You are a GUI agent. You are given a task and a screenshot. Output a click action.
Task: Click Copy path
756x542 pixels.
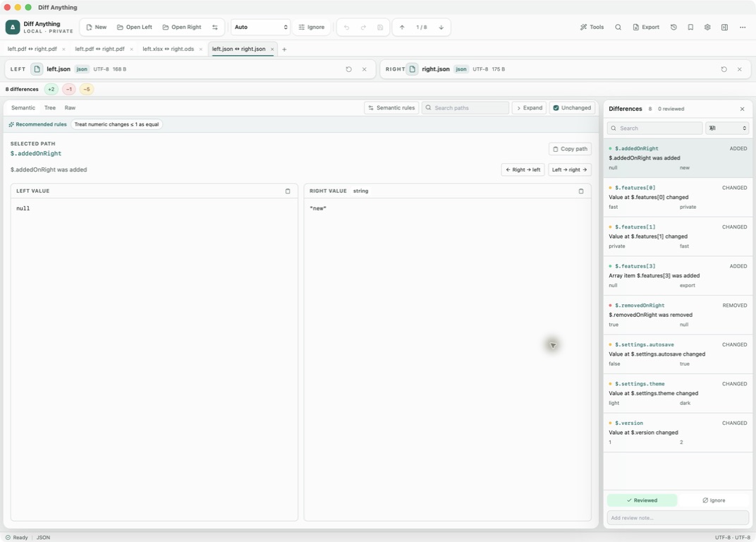[x=570, y=149]
